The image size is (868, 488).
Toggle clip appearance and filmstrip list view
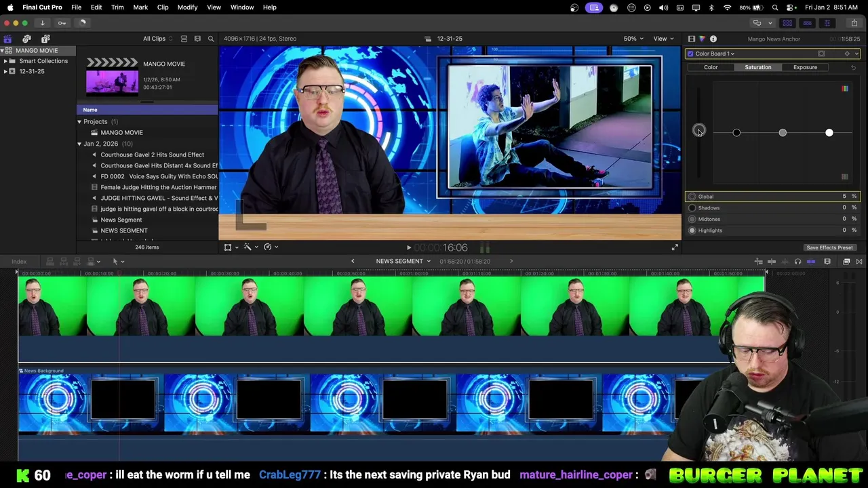pyautogui.click(x=184, y=39)
